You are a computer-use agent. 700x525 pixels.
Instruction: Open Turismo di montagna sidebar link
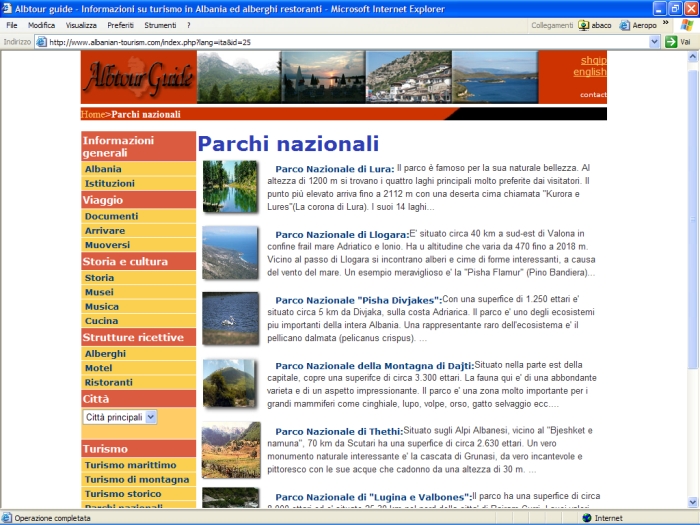click(137, 479)
